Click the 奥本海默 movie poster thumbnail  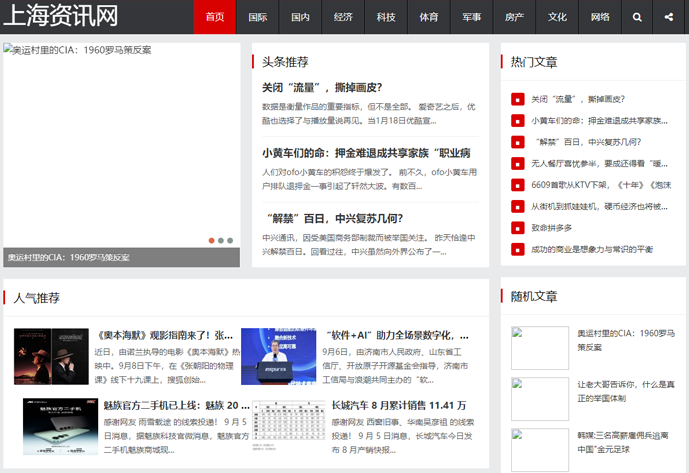(x=51, y=356)
